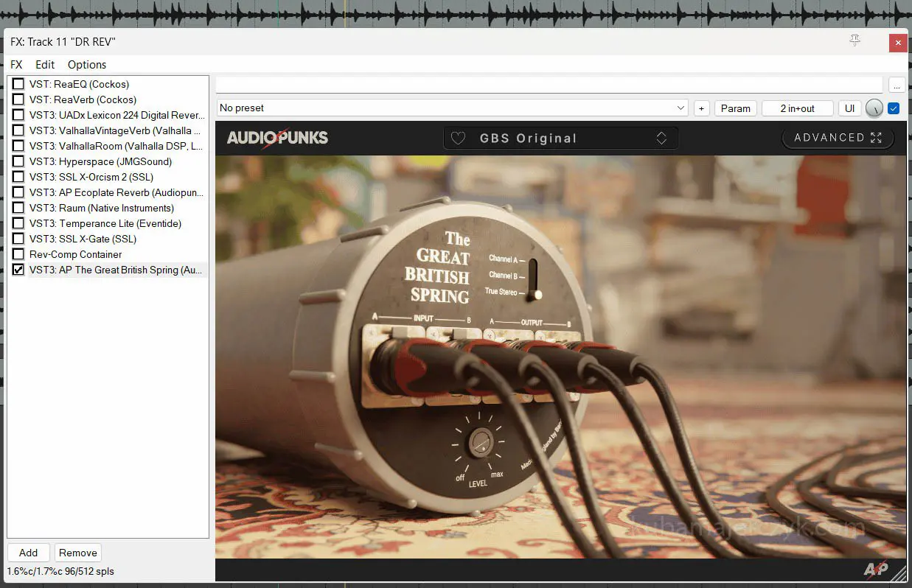The image size is (912, 588).
Task: Click the AP logo in bottom right corner
Action: tap(875, 569)
